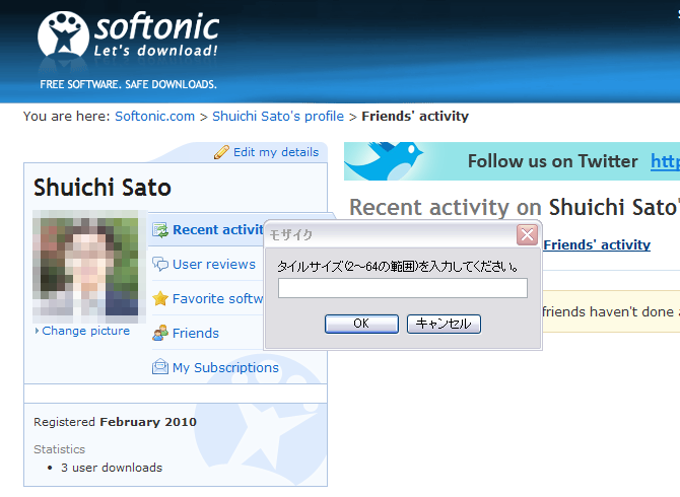Click the Registered February 2010 text
Screen dimensions: 680x497
115,422
